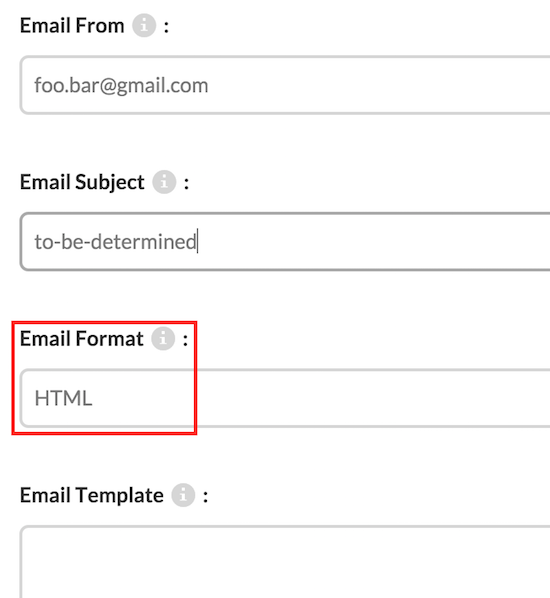
Task: Click the blank area right of HTML text
Action: pos(320,398)
